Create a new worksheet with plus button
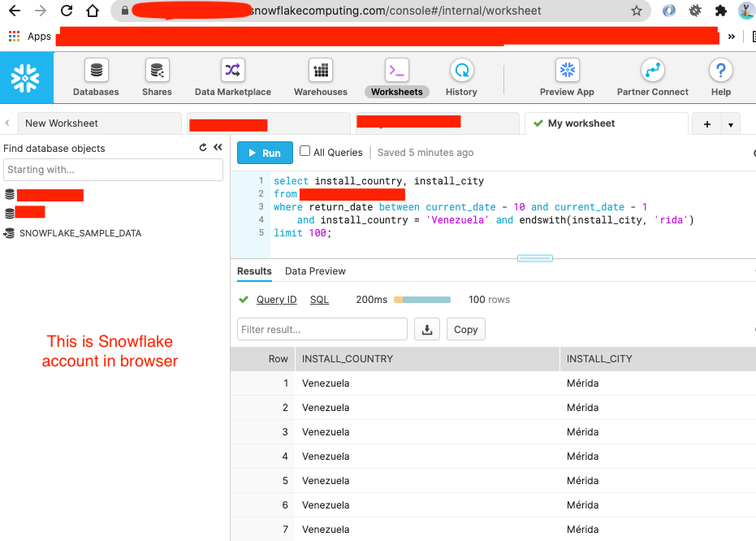Screen dimensions: 756x541 coord(706,123)
